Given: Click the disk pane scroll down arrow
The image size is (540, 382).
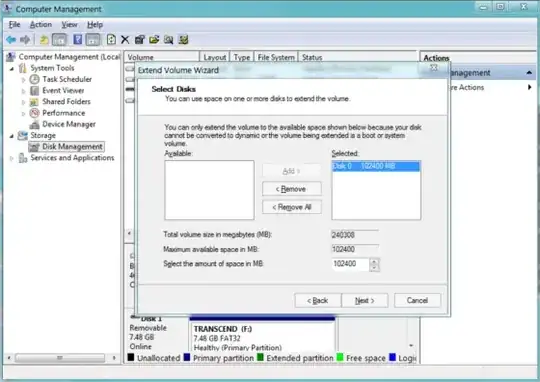Looking at the screenshot, I should point(411,345).
